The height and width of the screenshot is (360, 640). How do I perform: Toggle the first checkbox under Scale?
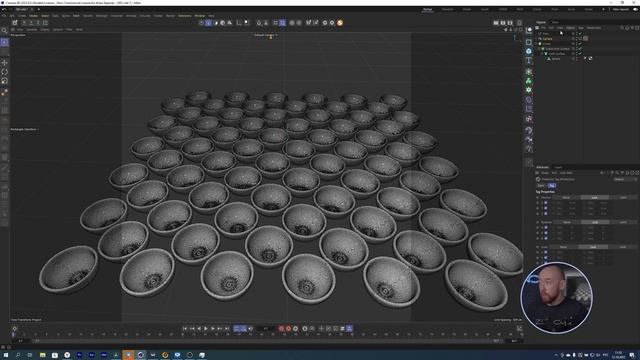(546, 252)
